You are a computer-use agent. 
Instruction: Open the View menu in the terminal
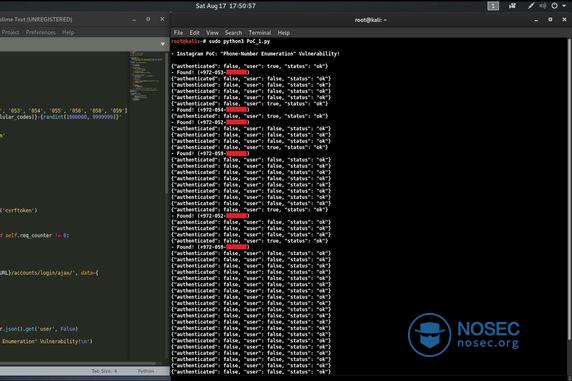(x=212, y=32)
